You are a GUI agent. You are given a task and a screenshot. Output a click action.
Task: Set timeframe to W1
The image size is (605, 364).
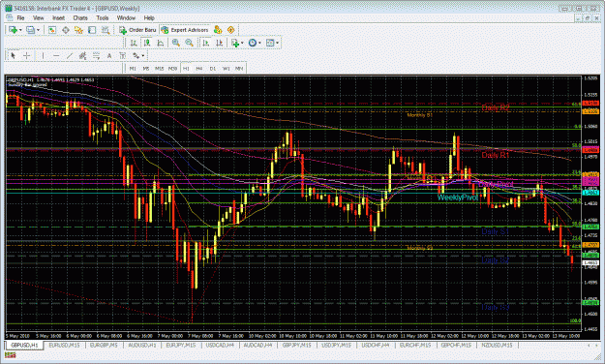[227, 69]
